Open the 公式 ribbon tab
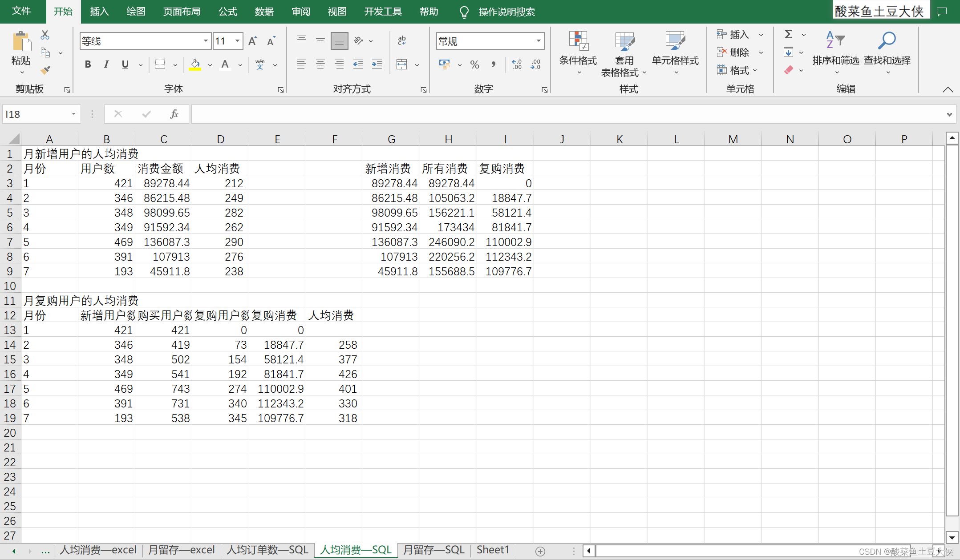The image size is (960, 560). (x=228, y=12)
